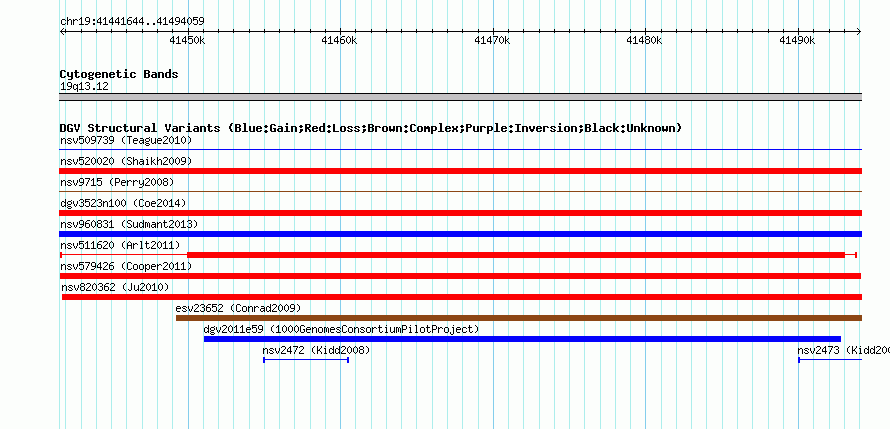This screenshot has width=890, height=429.
Task: Click the esv23652 (Conrad2009) label
Action: pos(238,308)
